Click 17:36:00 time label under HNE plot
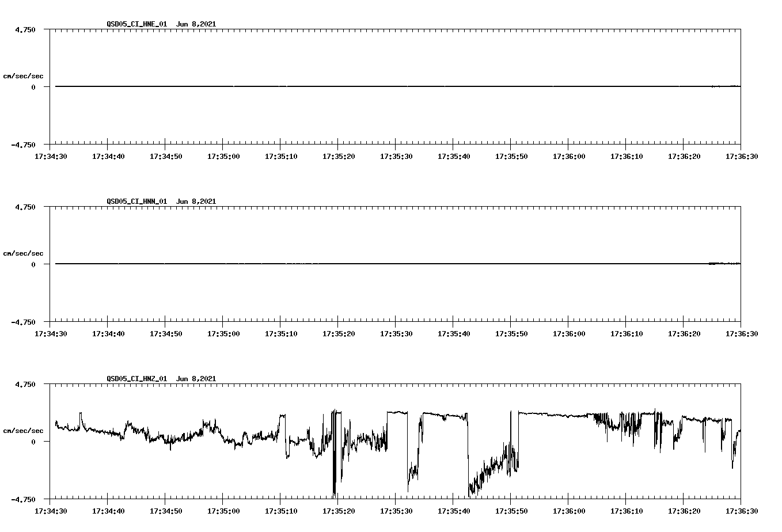This screenshot has height=532, width=782. (x=569, y=156)
